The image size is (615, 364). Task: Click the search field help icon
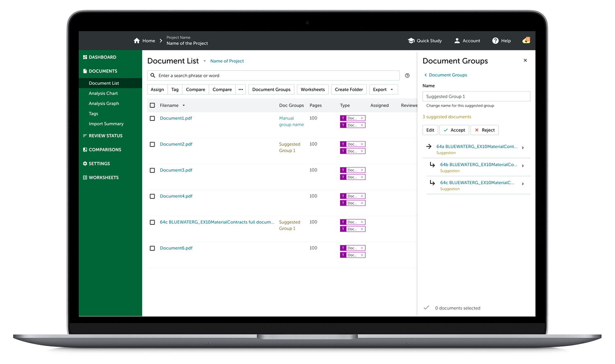[407, 76]
